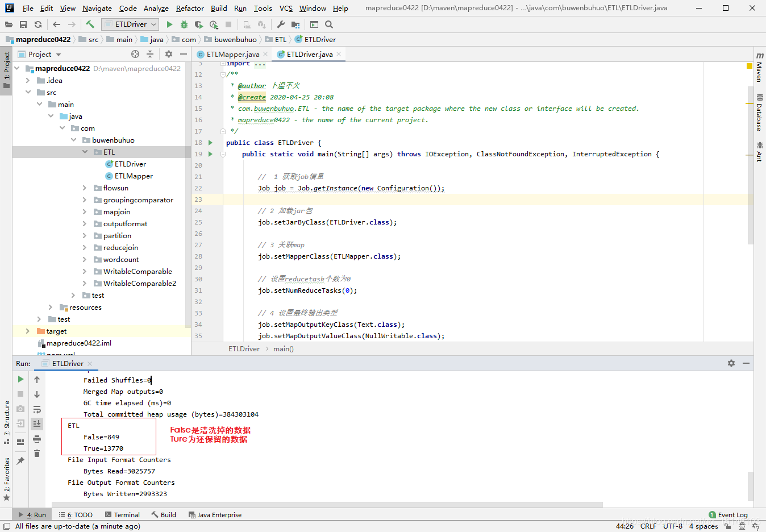Toggle the Database side tool window
Screen dimensions: 766x532
coord(760,112)
